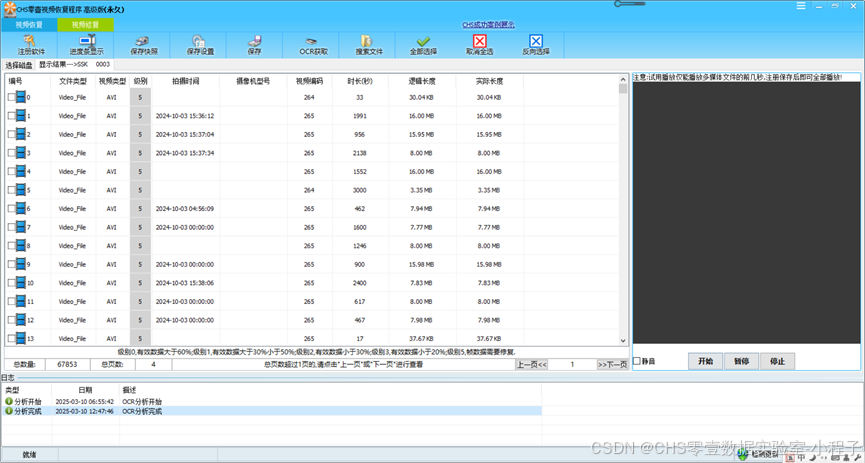Image resolution: width=865 pixels, height=463 pixels.
Task: Click the 保存快照 save snapshot icon
Action: pos(143,41)
